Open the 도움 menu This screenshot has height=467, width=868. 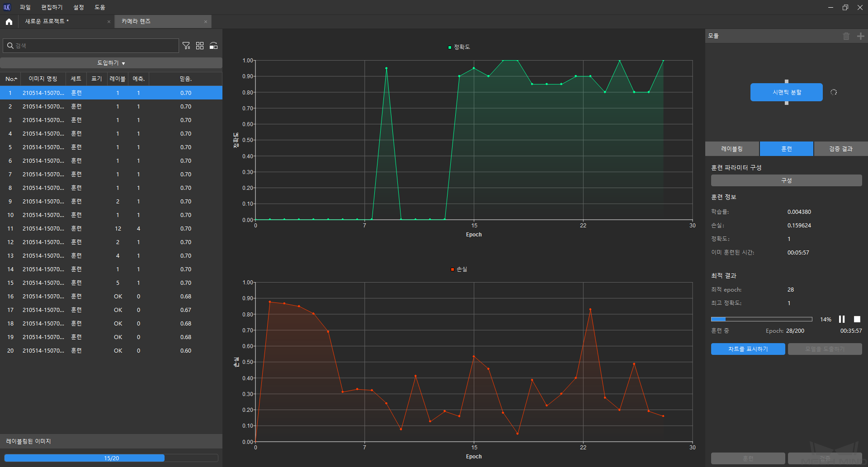click(100, 7)
